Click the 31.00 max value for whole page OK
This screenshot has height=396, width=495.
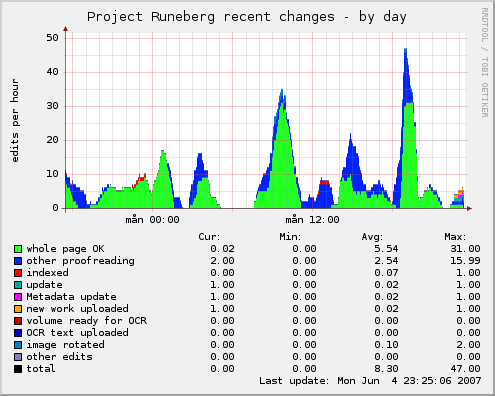[465, 249]
